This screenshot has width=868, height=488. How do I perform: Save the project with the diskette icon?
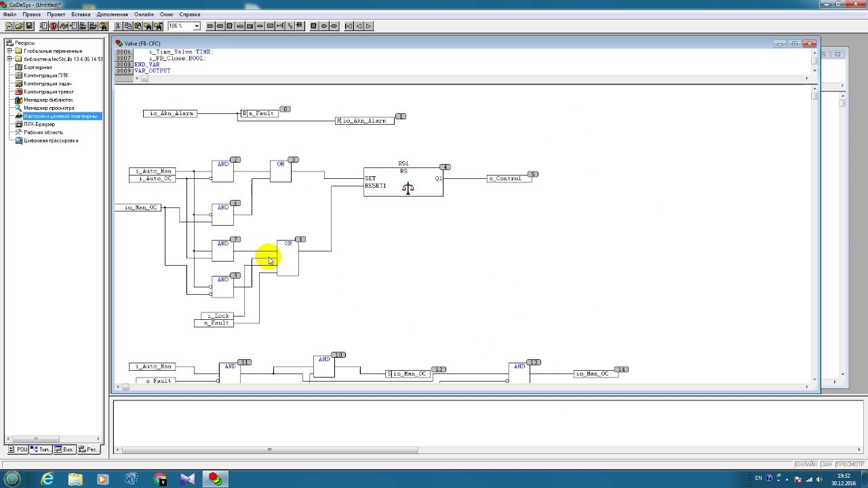coord(29,26)
